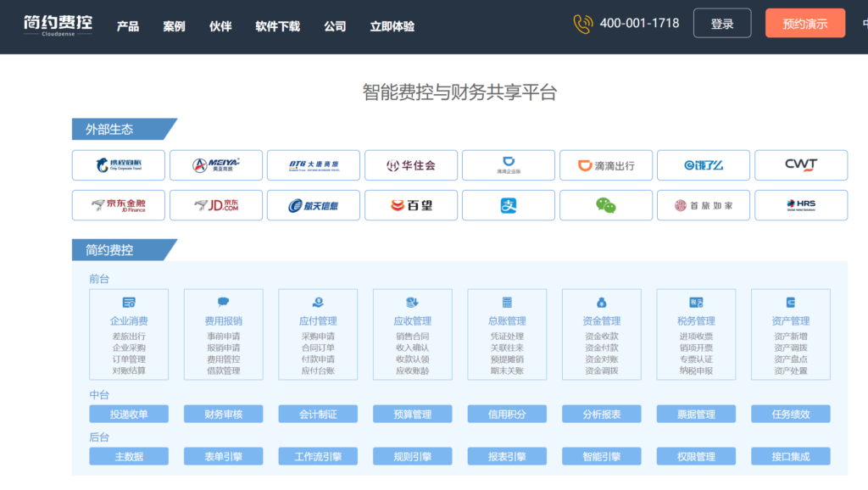868x490 pixels.
Task: Open the 总账管理 ledger icon
Action: (x=507, y=301)
